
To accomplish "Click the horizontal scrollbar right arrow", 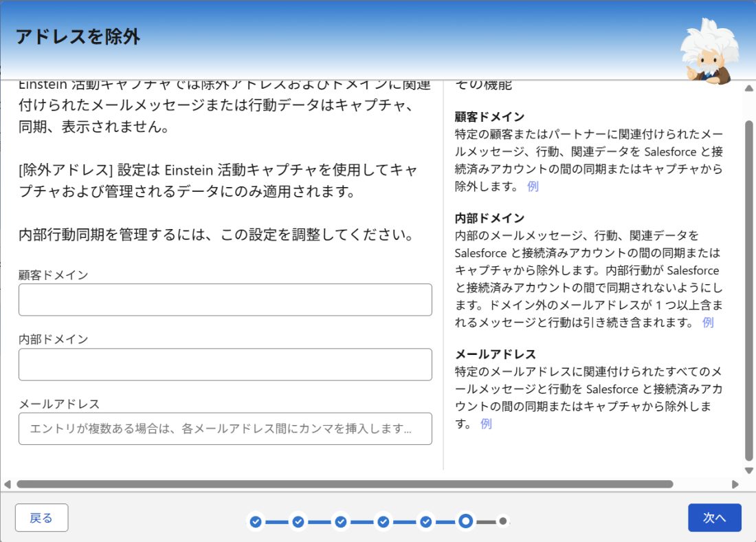I will coord(735,484).
